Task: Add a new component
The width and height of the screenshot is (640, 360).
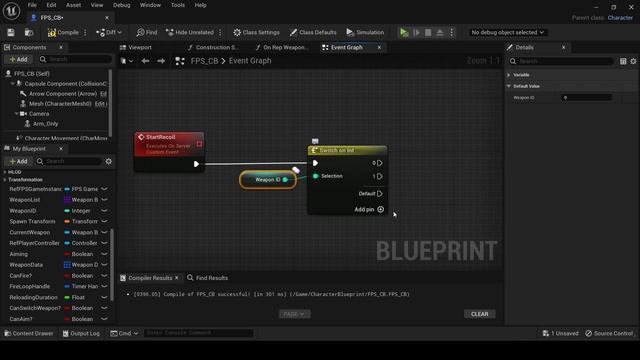Action: coord(18,59)
